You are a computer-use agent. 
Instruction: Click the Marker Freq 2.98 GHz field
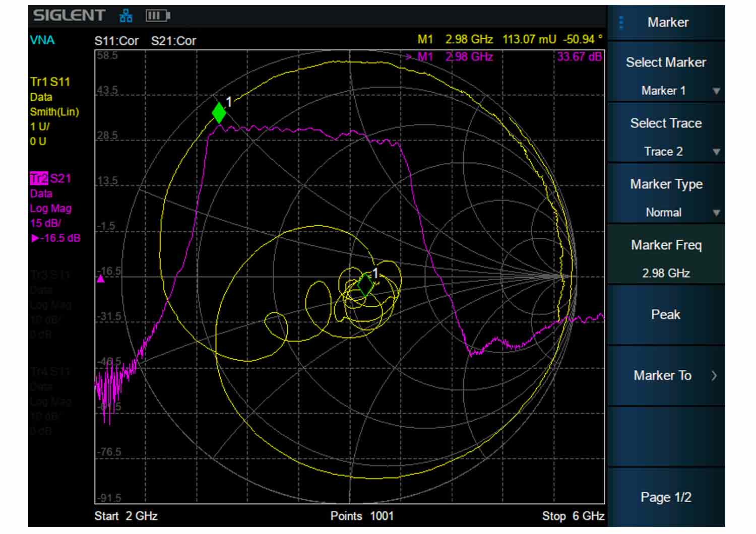pos(666,259)
